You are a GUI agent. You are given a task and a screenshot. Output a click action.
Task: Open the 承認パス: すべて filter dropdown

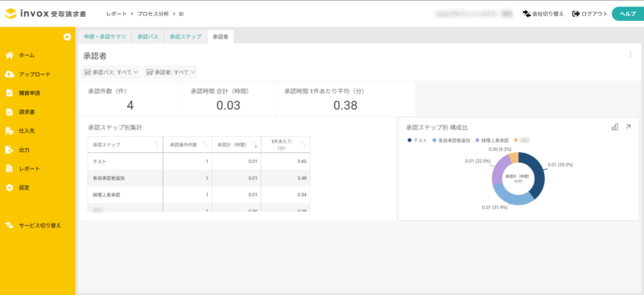(110, 72)
